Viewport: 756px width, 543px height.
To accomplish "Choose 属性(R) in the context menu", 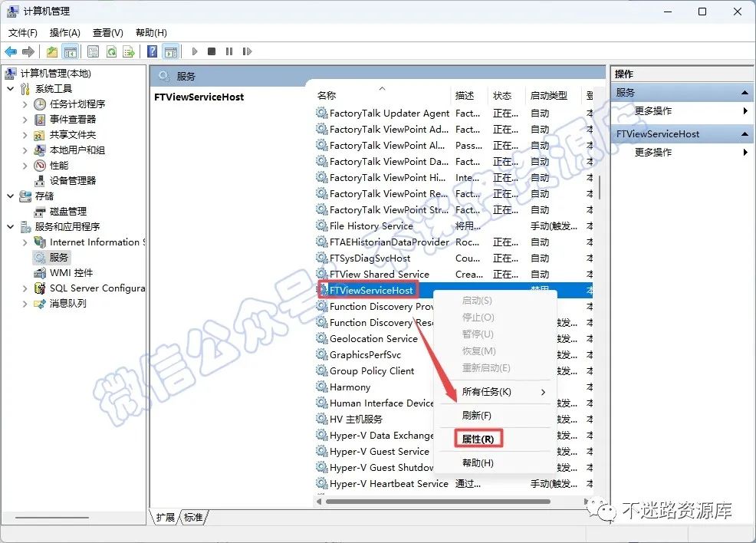I will tap(478, 439).
